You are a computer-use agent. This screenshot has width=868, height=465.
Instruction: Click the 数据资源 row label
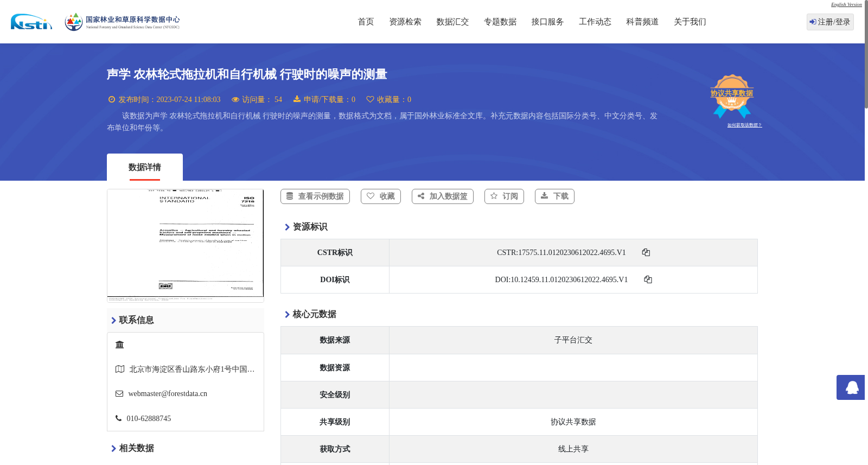[x=335, y=368]
